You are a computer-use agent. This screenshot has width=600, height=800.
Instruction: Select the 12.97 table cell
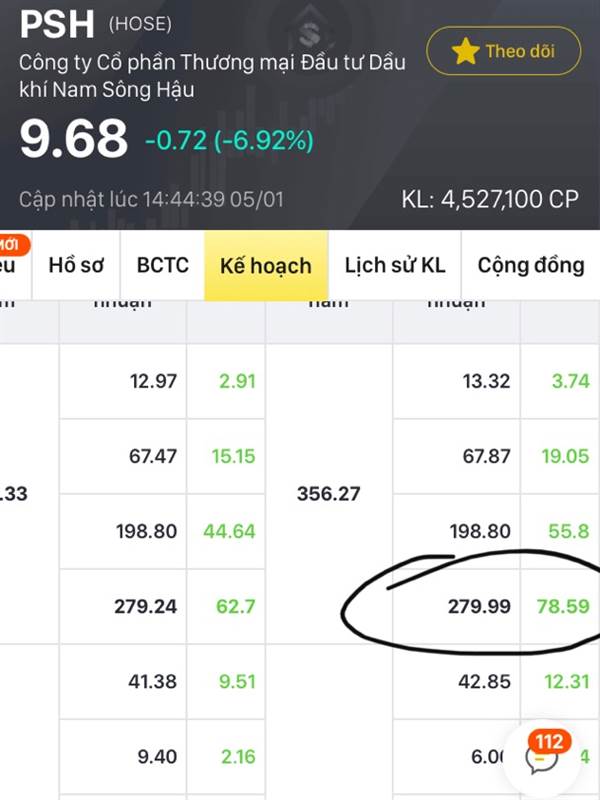pos(123,381)
